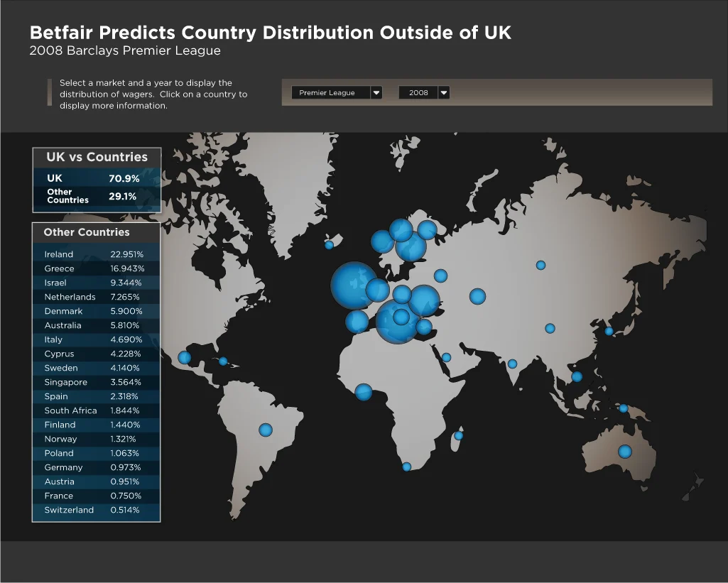
Task: Click the India bubble on the map
Action: coord(513,364)
